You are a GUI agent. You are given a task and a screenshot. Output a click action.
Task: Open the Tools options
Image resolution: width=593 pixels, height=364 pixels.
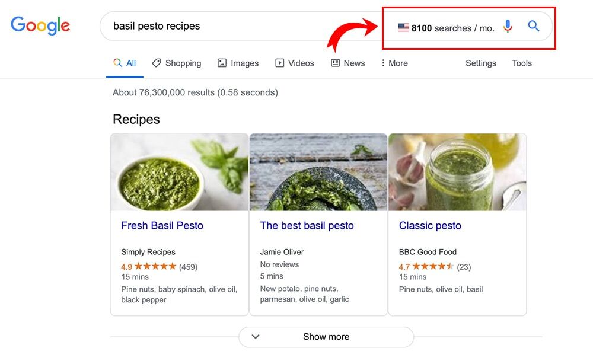tap(522, 63)
